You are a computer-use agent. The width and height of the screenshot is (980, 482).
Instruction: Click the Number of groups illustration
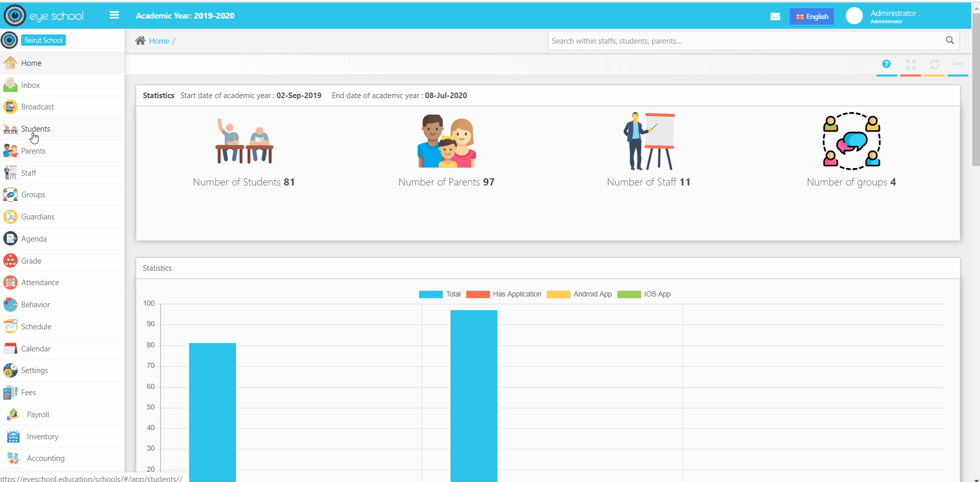pos(851,141)
